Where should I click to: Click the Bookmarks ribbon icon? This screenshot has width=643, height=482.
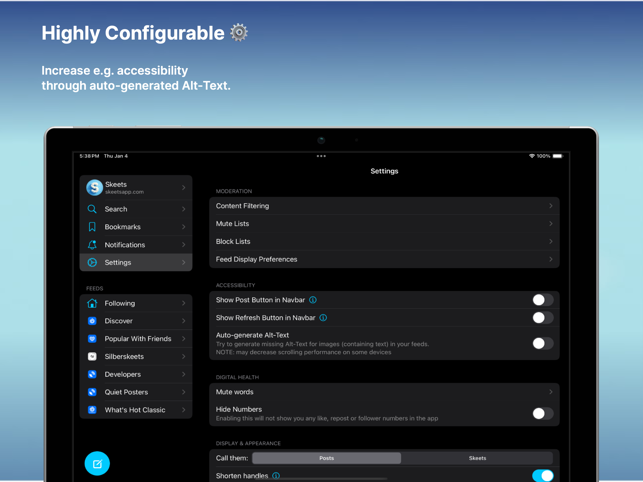click(92, 227)
